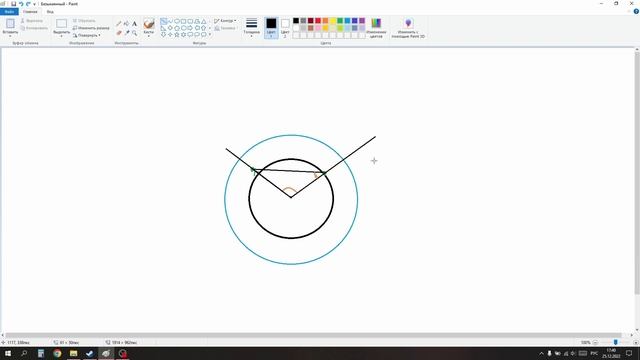Click the vertical scrollbar on right
Screen dimensions: 640x360
(x=637, y=172)
